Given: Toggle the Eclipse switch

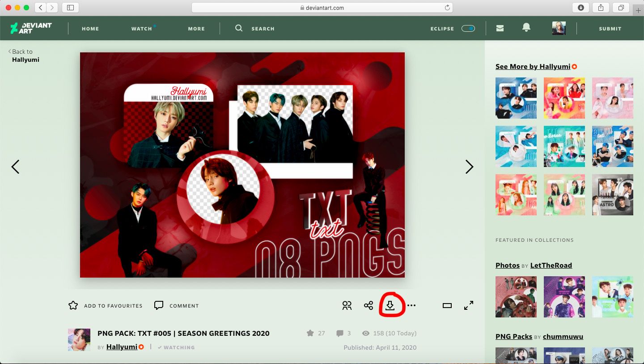Looking at the screenshot, I should [468, 28].
